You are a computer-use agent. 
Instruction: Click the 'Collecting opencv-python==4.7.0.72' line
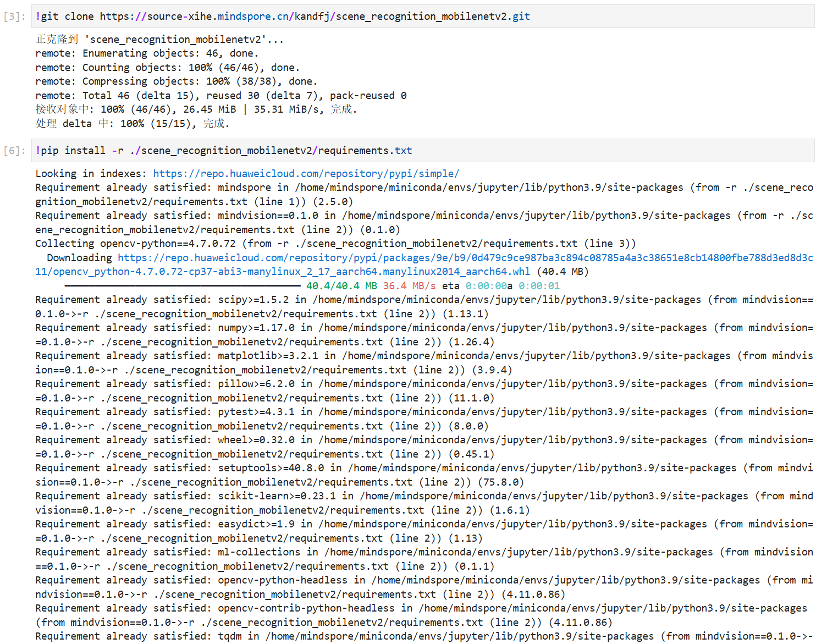335,244
